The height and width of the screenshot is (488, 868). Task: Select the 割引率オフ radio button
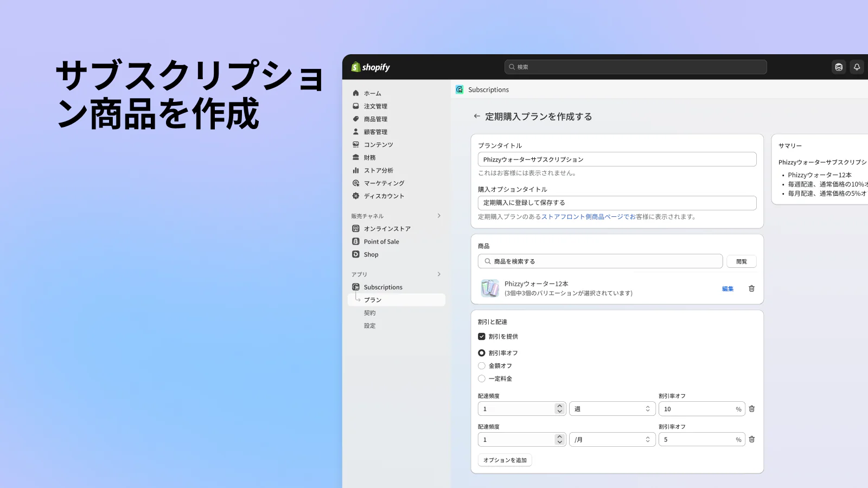[482, 353]
